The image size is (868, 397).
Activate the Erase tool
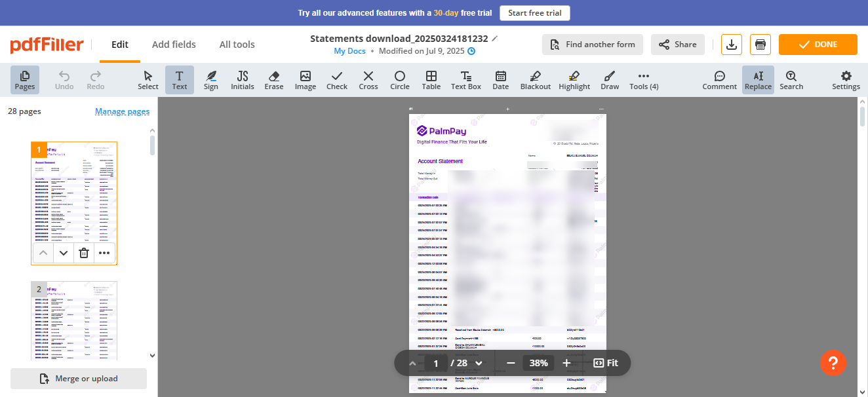click(274, 80)
